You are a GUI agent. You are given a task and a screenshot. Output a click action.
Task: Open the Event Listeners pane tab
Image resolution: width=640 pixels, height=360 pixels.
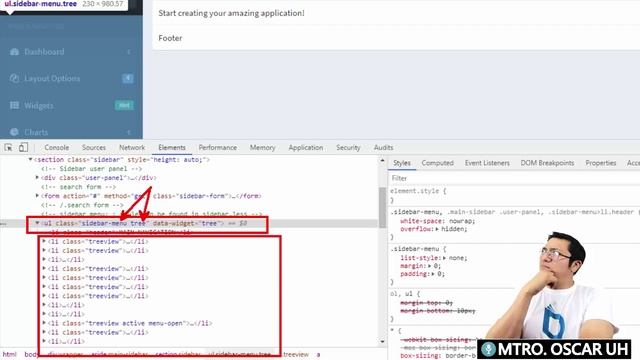coord(487,163)
